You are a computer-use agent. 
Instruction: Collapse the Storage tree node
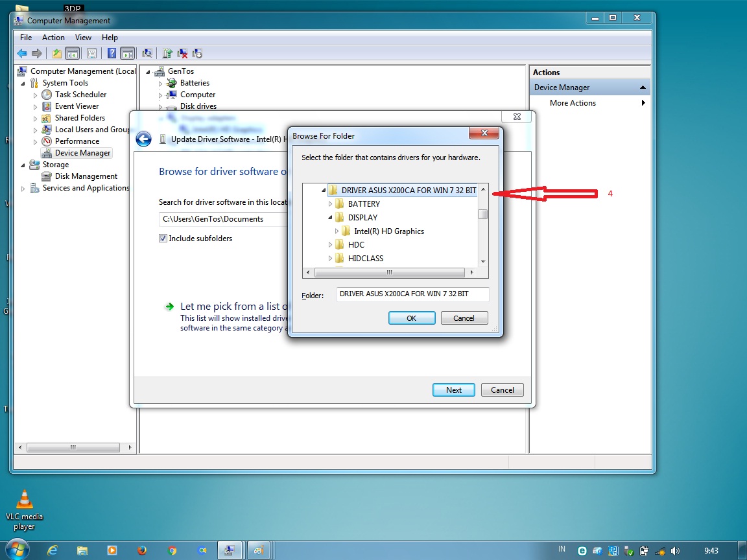tap(23, 165)
